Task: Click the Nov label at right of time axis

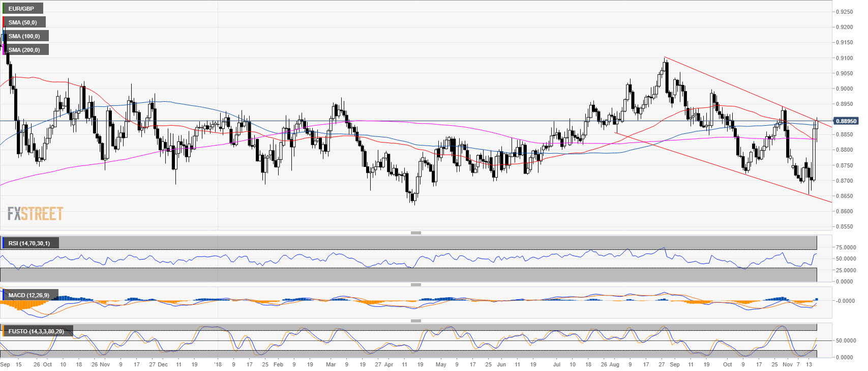Action: (787, 364)
